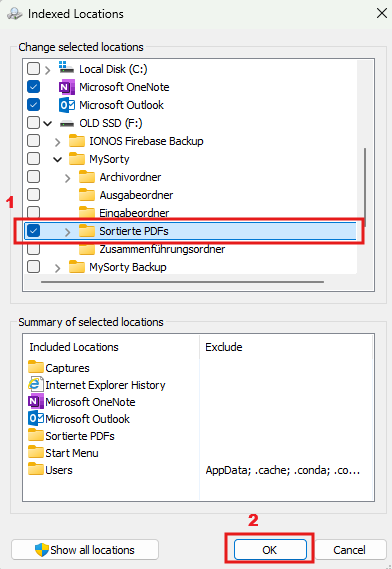The image size is (392, 569).
Task: Confirm with the OK button
Action: pos(270,550)
